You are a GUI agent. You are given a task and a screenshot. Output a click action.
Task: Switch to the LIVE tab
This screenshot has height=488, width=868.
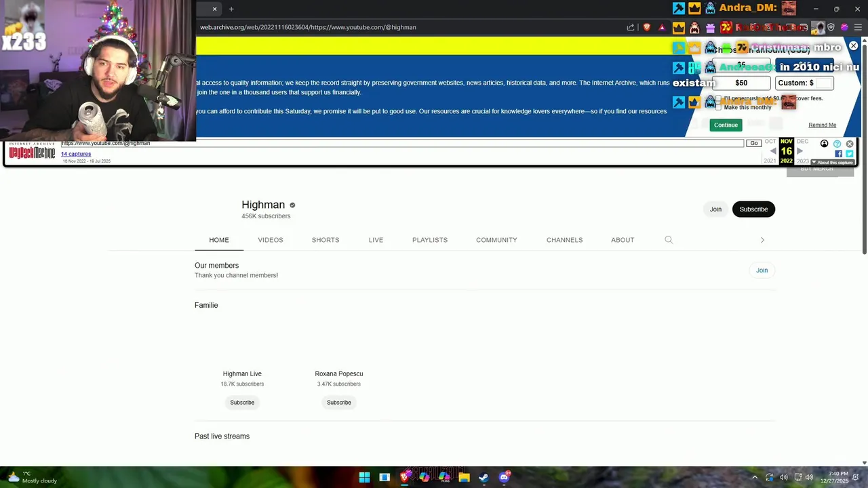point(376,240)
